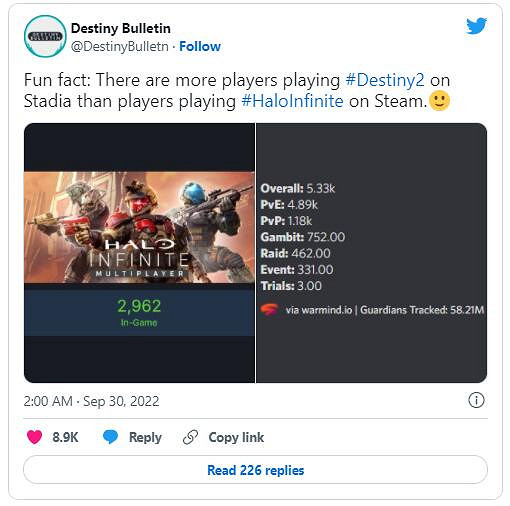Open the Read 226 replies button
This screenshot has width=510, height=506.
pos(255,470)
